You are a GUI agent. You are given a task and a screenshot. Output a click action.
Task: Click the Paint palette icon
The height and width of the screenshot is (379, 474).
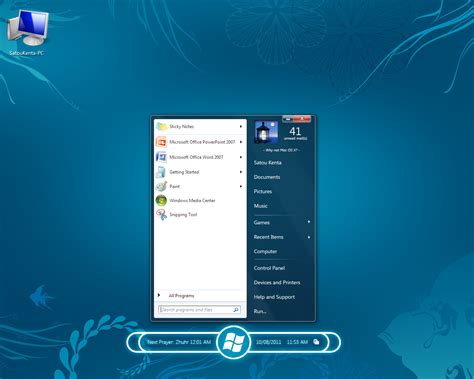(161, 186)
